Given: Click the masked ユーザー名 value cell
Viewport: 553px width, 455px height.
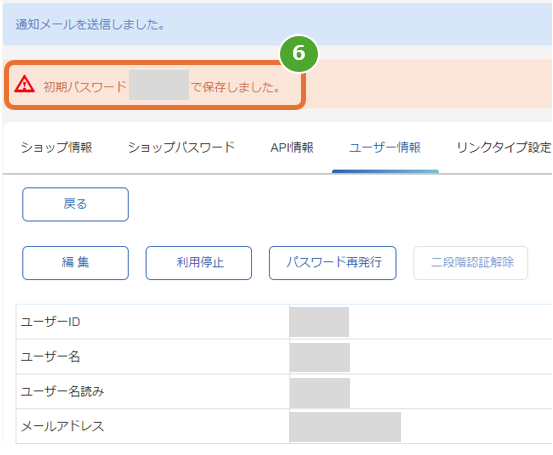Looking at the screenshot, I should pyautogui.click(x=320, y=357).
